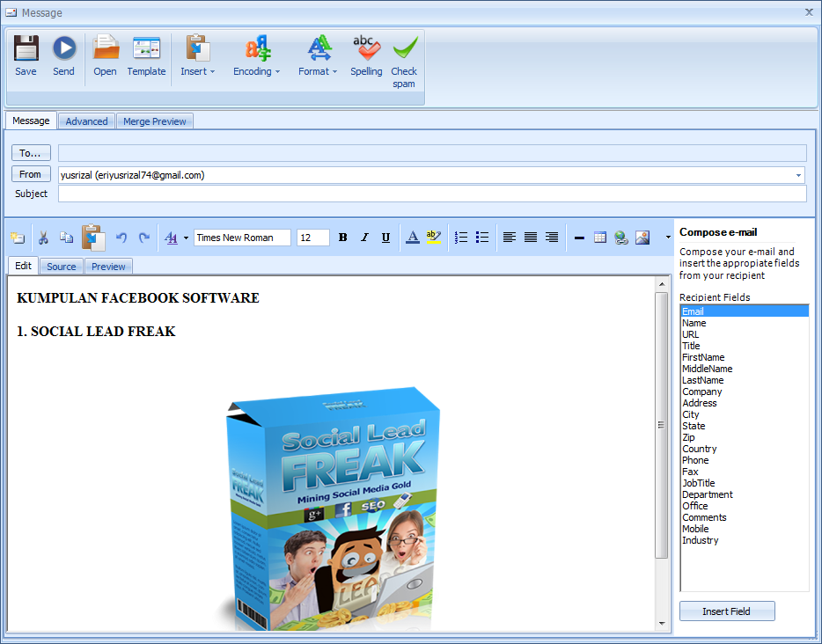Viewport: 822px width, 644px height.
Task: Open a file using the Open folder icon
Action: [x=106, y=48]
